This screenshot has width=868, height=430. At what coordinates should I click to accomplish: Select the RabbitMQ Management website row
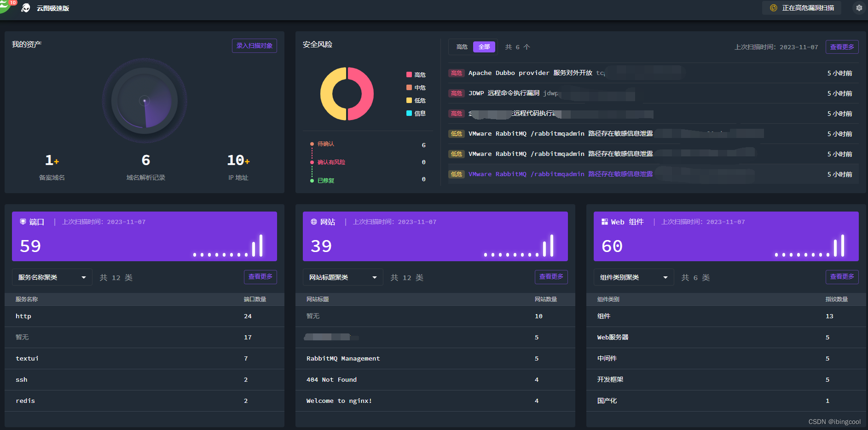click(x=435, y=359)
